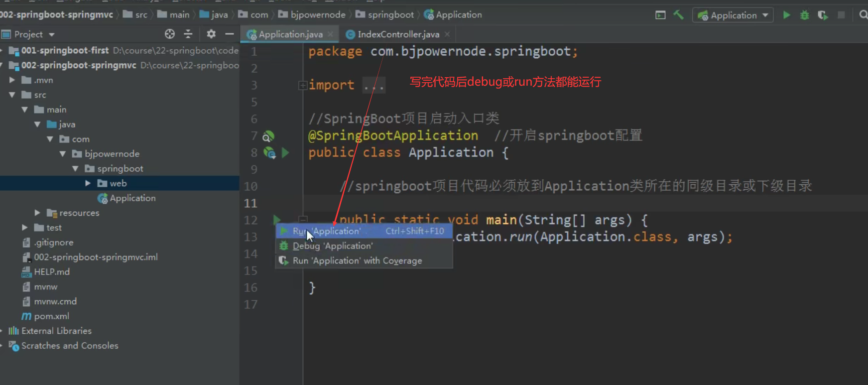Collapse the springboot package arrow
The height and width of the screenshot is (385, 868).
[x=75, y=168]
